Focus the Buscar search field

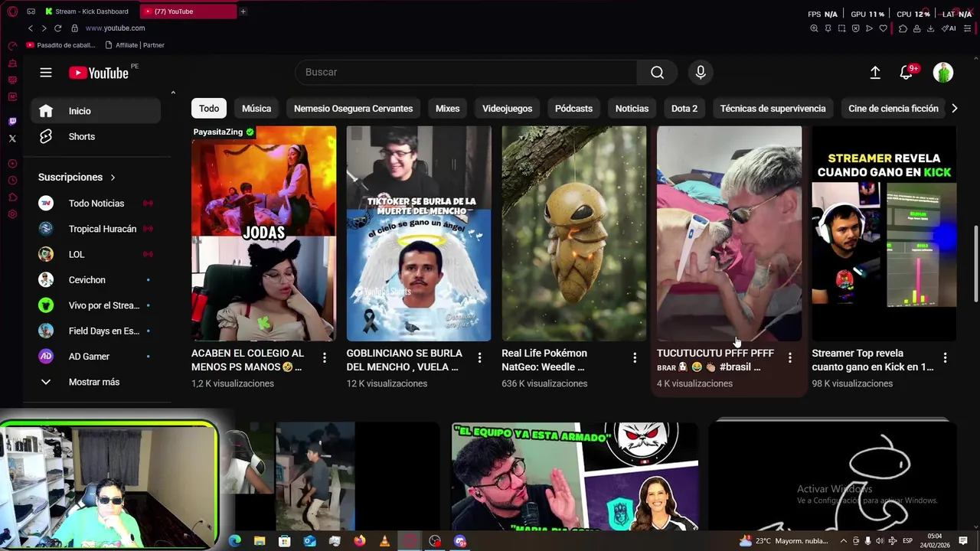click(x=465, y=72)
